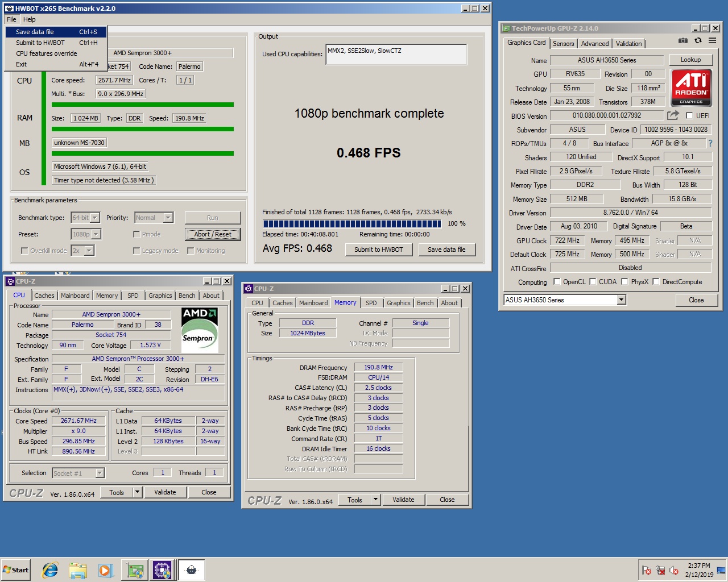Screen dimensions: 728x582
Task: Click the volume speaker tray icon
Action: [x=674, y=570]
